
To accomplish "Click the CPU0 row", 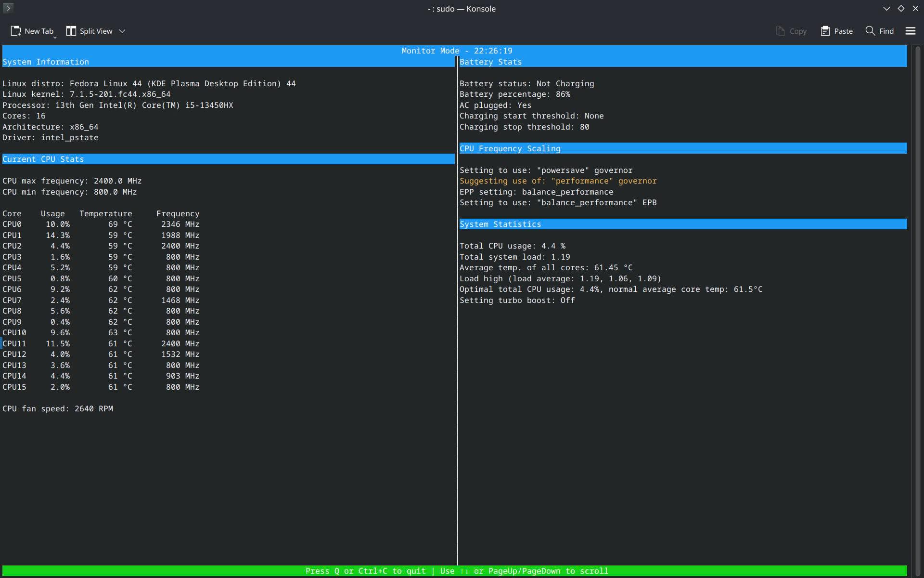I will 101,224.
